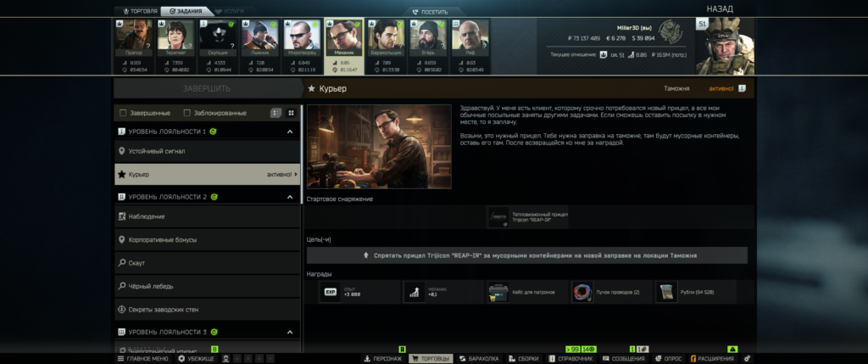The image size is (868, 364).
Task: Open the СБОРКИ screen
Action: tap(524, 359)
